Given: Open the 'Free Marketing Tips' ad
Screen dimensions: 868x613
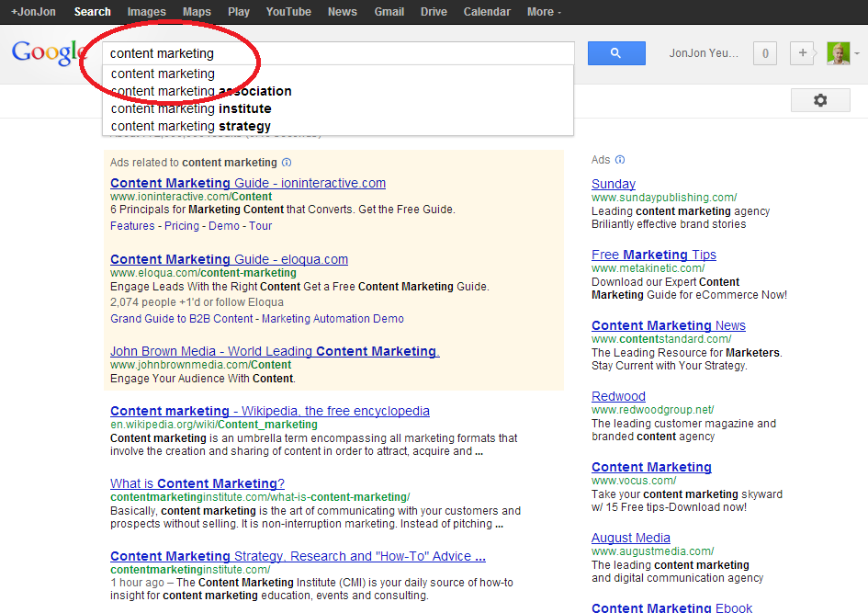Looking at the screenshot, I should (x=654, y=255).
